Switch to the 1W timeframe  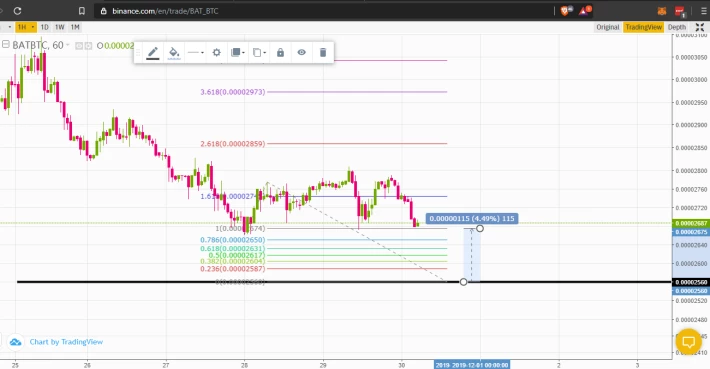click(x=60, y=27)
